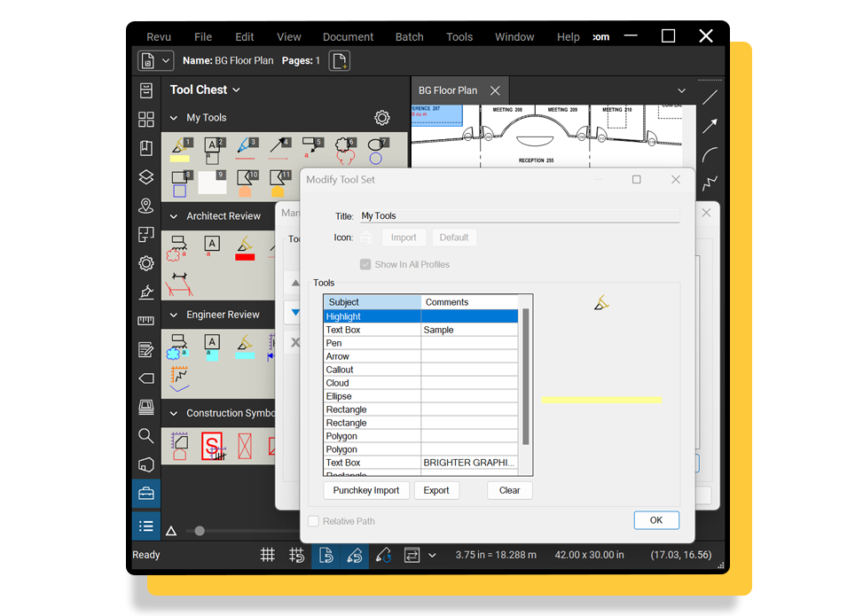Select Cloud tool number 6 in My Tools
This screenshot has height=616, width=863.
pos(345,152)
